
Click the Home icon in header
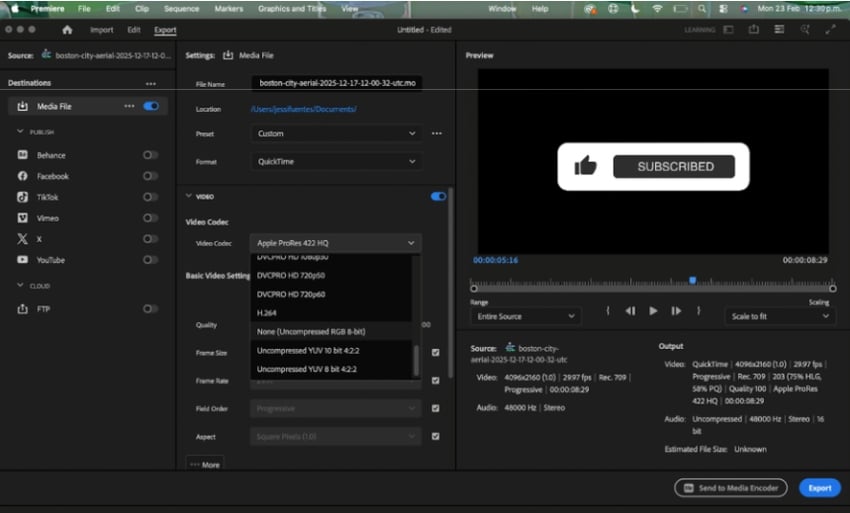click(67, 30)
